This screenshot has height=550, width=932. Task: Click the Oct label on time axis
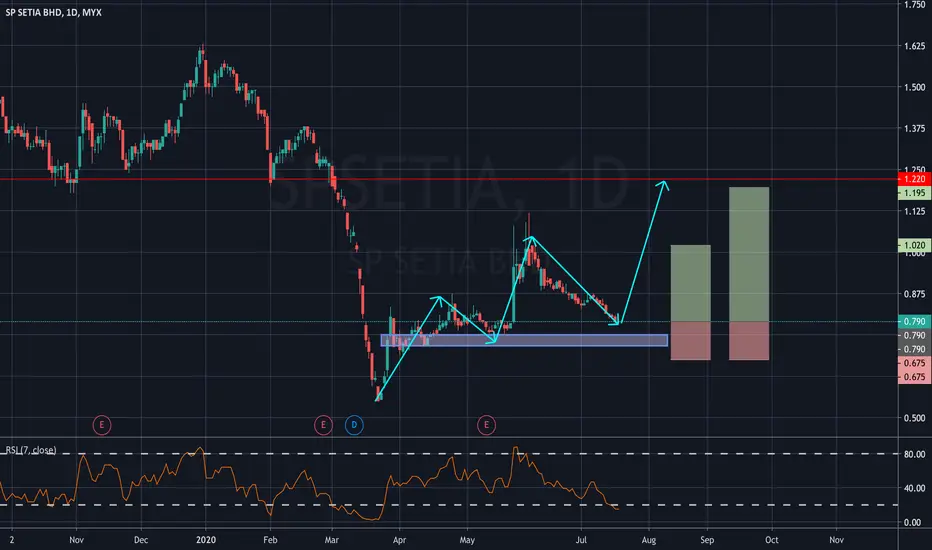[x=772, y=540]
